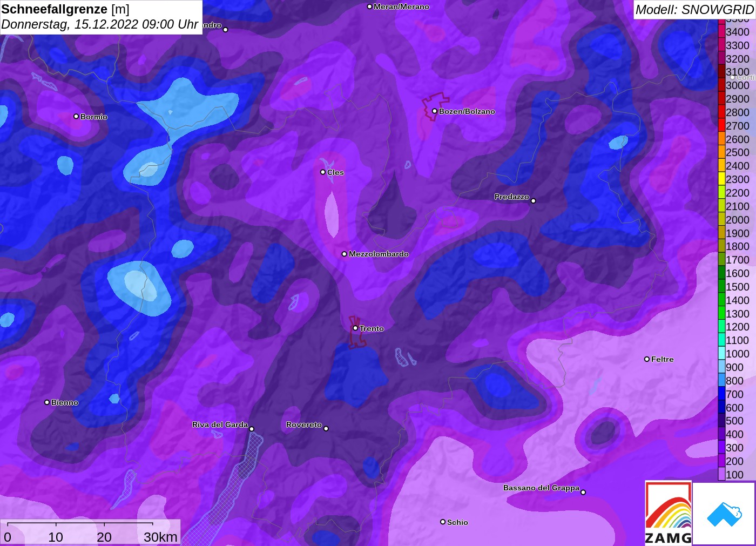Click the Riva del Garda label
The image size is (756, 546).
(220, 424)
